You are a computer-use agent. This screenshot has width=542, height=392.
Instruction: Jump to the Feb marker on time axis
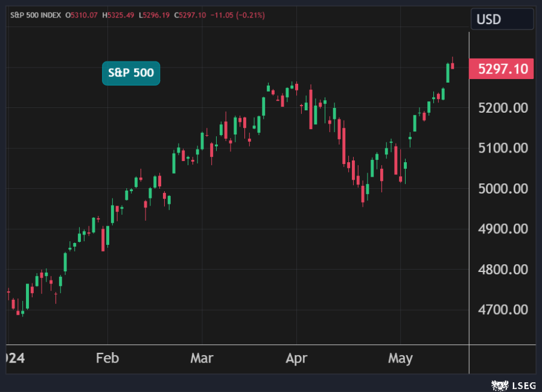point(107,358)
